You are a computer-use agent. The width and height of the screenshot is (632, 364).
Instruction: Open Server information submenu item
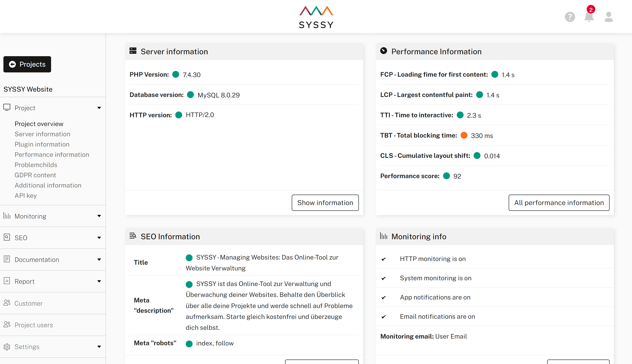[x=42, y=134]
